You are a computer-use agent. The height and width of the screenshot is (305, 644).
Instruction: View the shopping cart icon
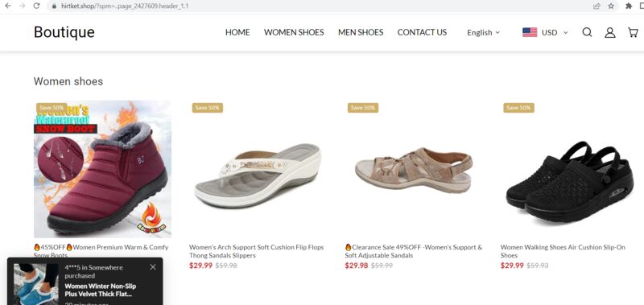[633, 32]
